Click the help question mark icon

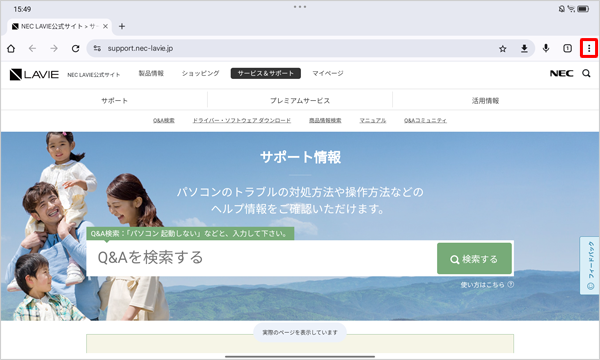click(510, 285)
